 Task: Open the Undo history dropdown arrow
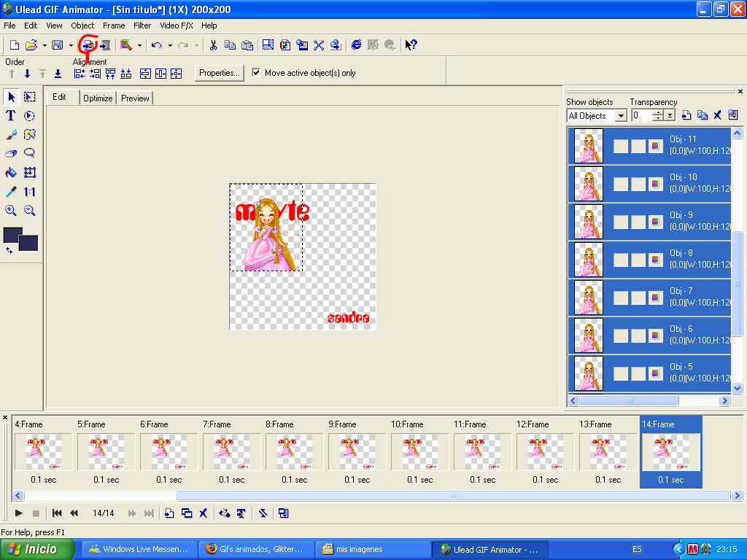click(x=170, y=46)
